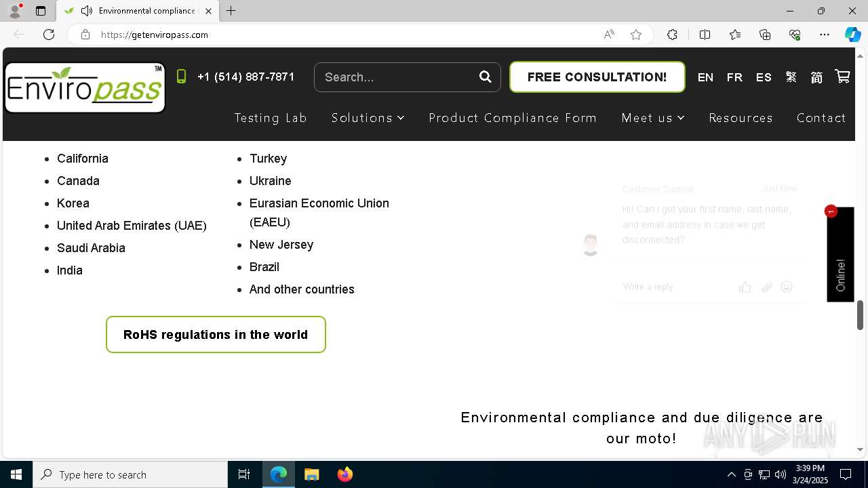The image size is (868, 488).
Task: Go to the Resources page
Action: (741, 118)
